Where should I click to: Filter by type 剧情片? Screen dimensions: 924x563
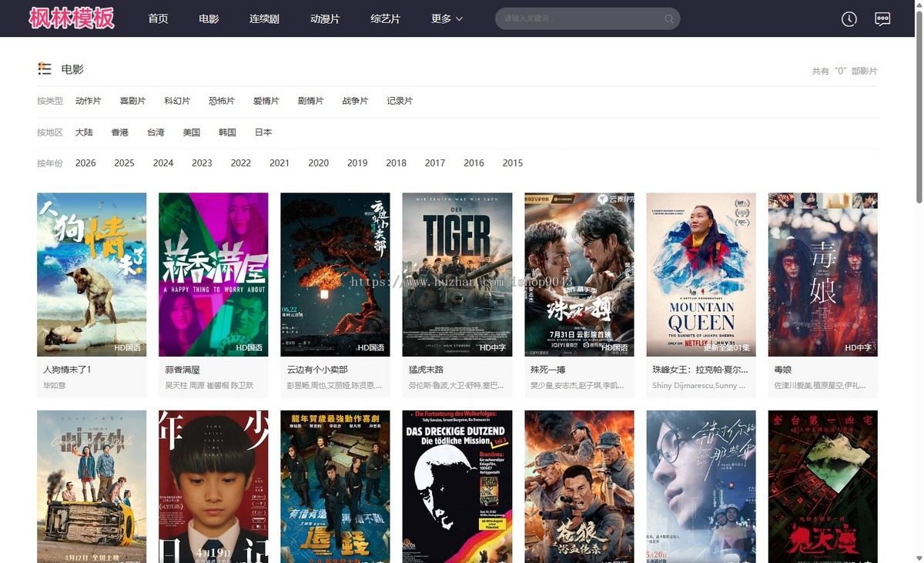tap(311, 101)
